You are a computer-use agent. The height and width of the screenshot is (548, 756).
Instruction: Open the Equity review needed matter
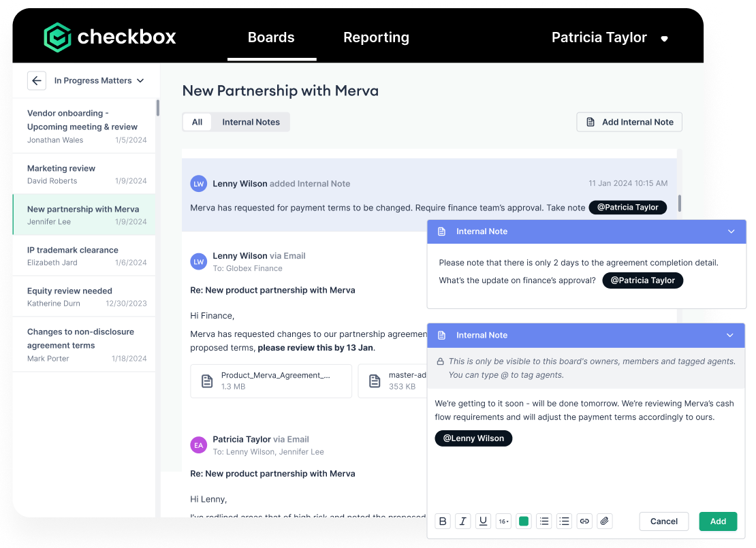(x=84, y=297)
